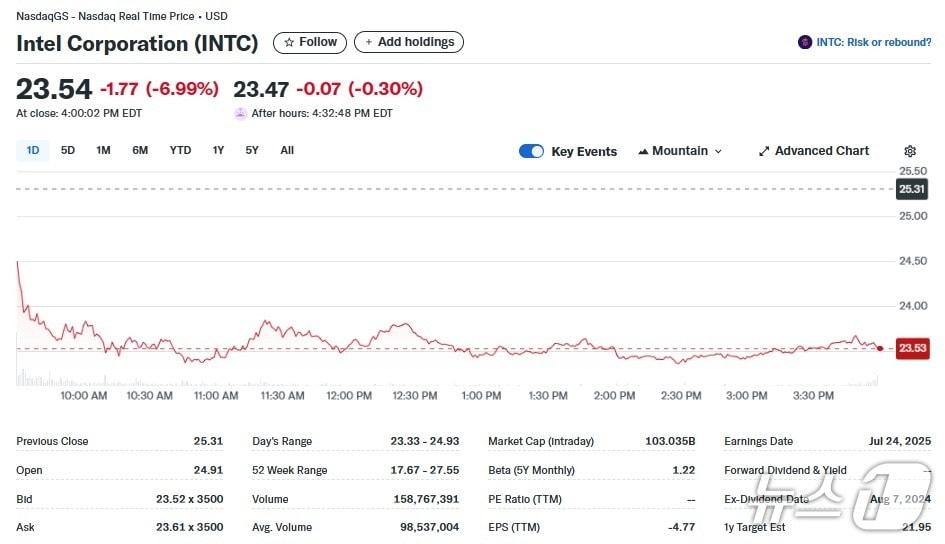Viewport: 945px width, 544px height.
Task: Switch chart to YTD range
Action: pos(180,150)
